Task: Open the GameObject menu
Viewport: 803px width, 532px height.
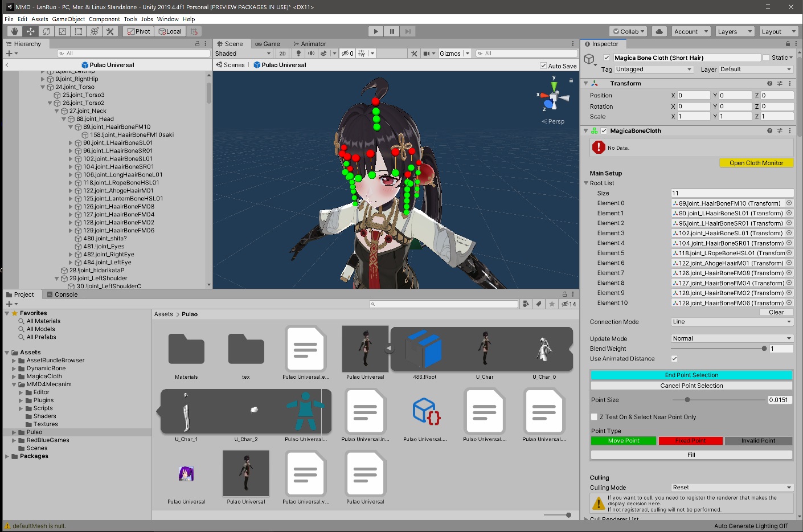Action: coord(68,19)
